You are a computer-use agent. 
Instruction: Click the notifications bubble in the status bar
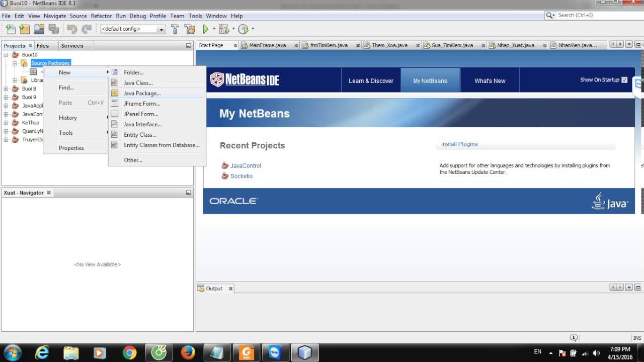(x=574, y=338)
